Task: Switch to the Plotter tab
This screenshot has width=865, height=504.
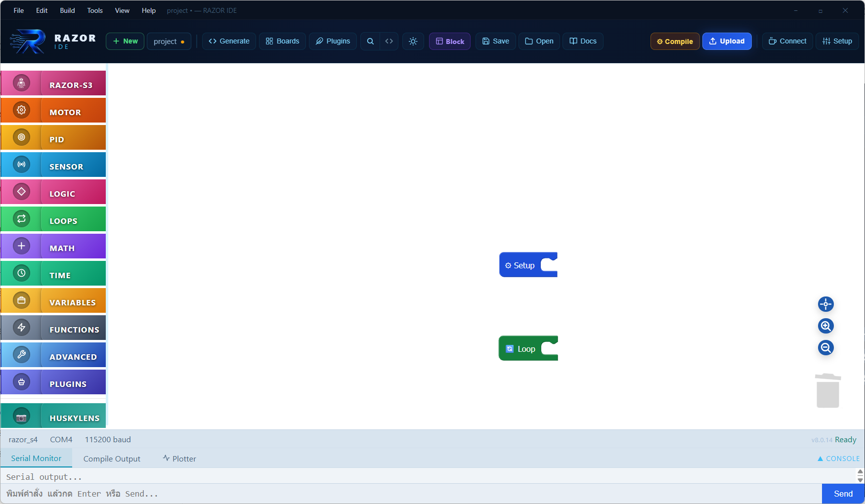Action: (179, 459)
